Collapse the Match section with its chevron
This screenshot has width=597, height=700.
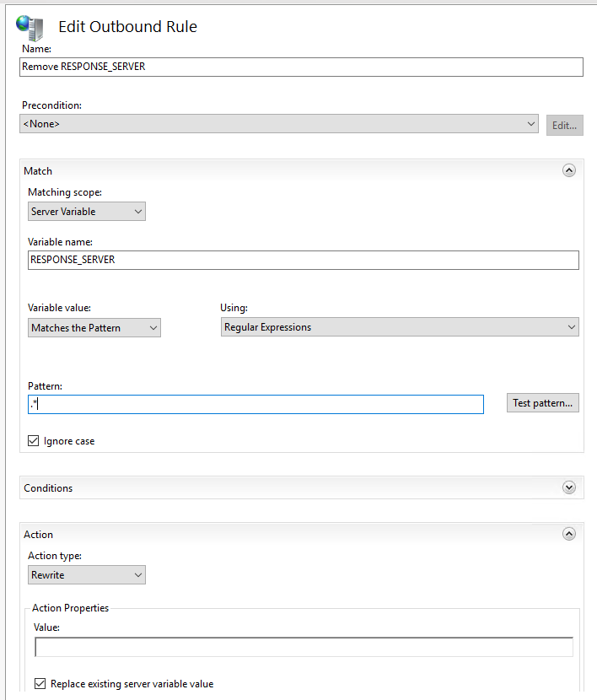(x=569, y=170)
